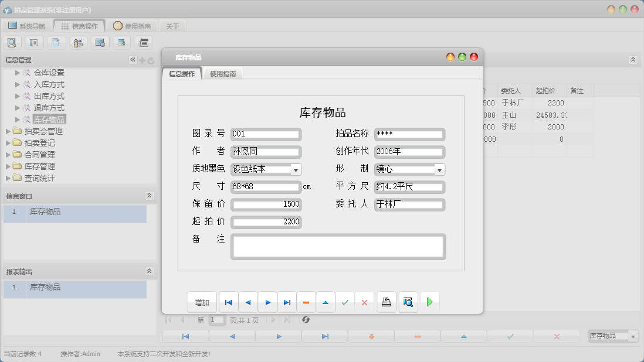Click the green play arrow button
This screenshot has height=362, width=644.
pyautogui.click(x=430, y=302)
